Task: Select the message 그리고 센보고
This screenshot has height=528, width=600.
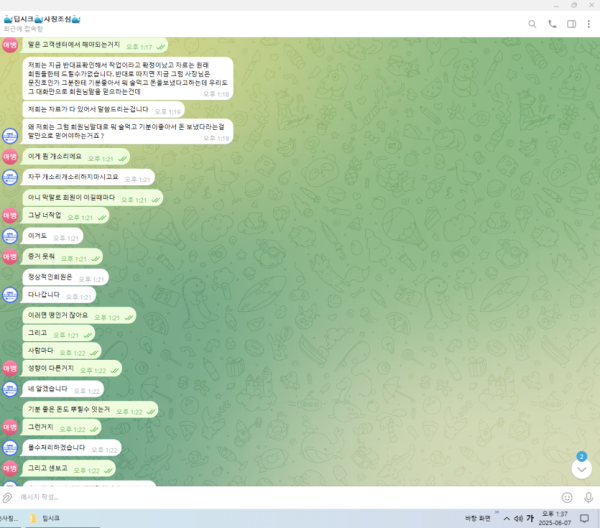Action: (x=69, y=469)
